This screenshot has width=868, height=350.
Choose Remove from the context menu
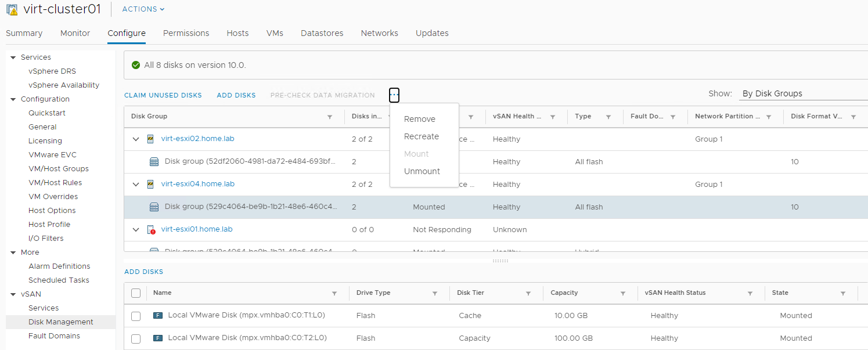click(420, 119)
